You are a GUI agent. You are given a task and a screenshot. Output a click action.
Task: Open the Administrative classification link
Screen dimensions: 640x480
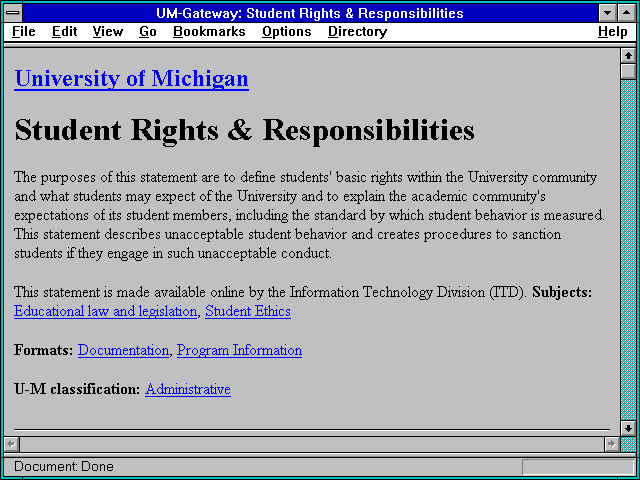click(x=188, y=389)
